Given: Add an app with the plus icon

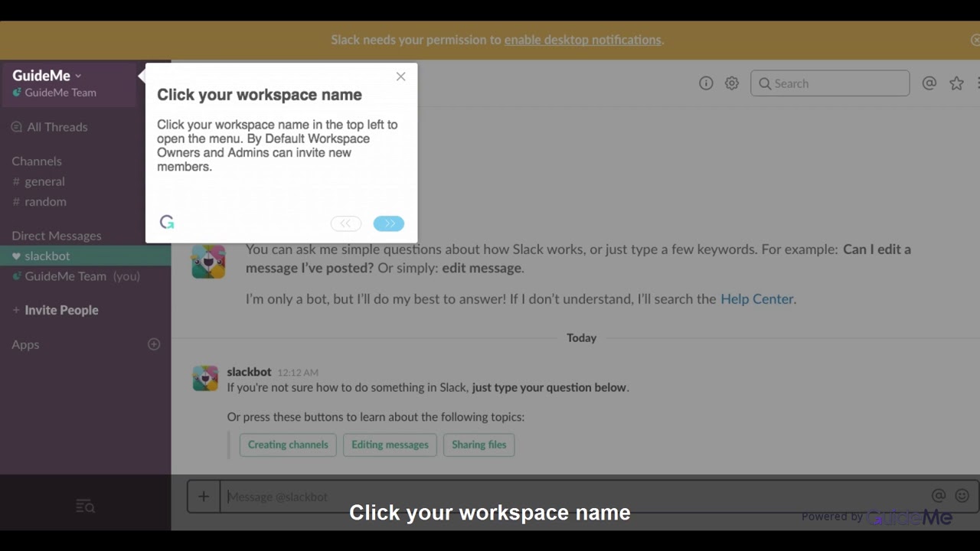Looking at the screenshot, I should tap(154, 344).
